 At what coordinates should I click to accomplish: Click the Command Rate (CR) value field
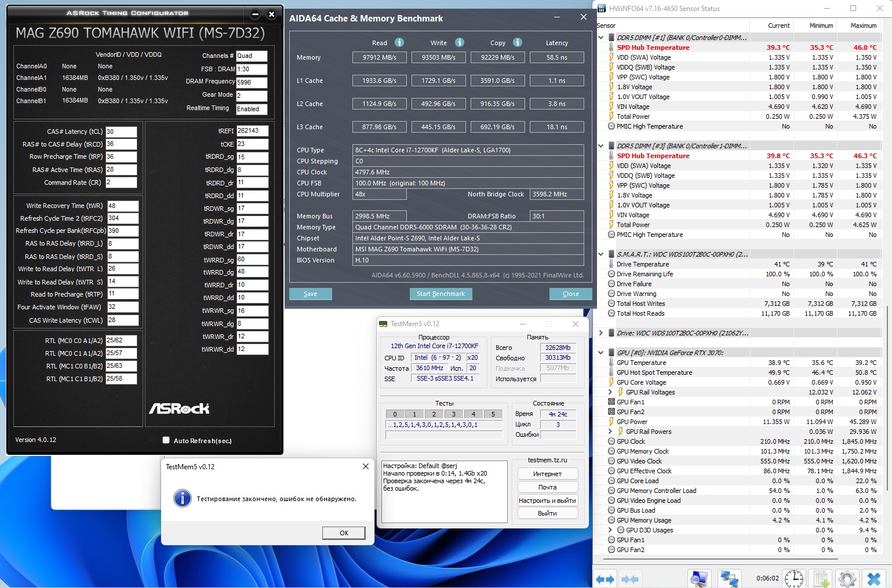(121, 182)
